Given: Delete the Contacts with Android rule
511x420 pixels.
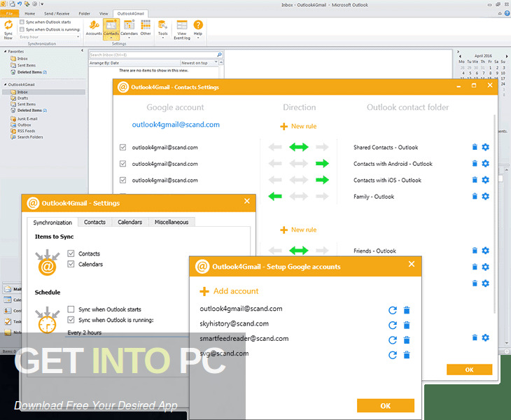Looking at the screenshot, I should click(475, 163).
